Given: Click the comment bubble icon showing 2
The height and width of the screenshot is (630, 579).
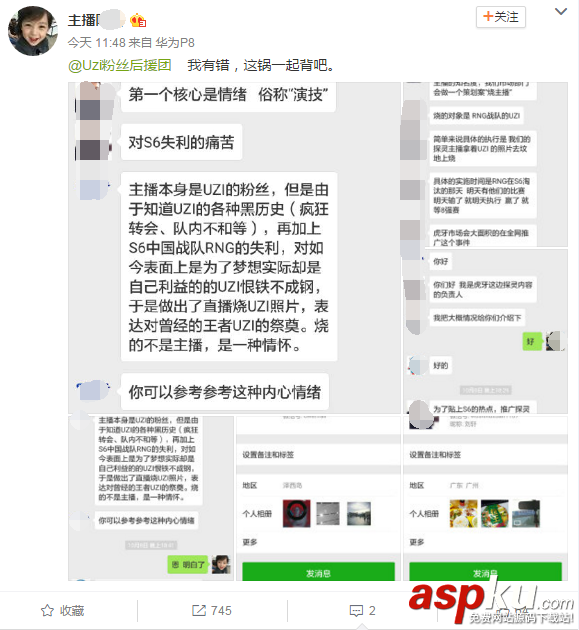Looking at the screenshot, I should pos(356,611).
